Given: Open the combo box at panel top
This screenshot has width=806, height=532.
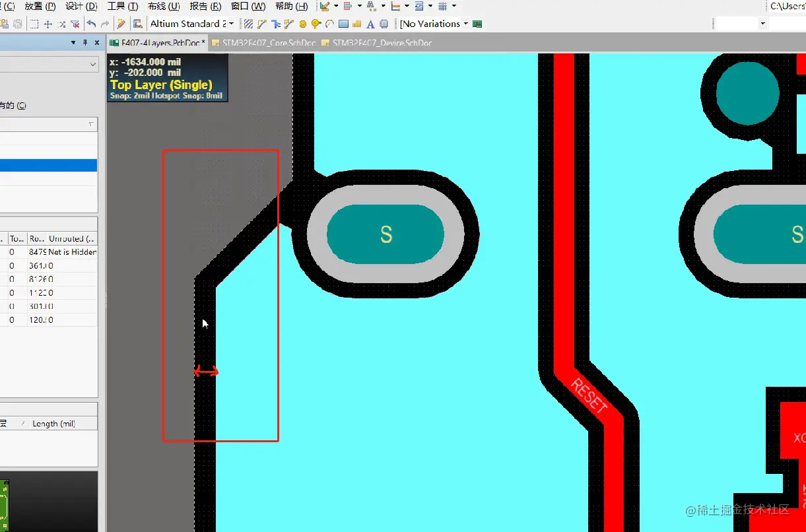Looking at the screenshot, I should tap(49, 64).
